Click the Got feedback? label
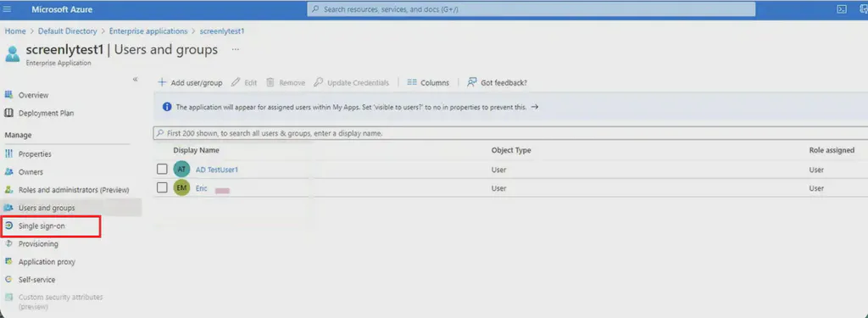 [x=504, y=82]
